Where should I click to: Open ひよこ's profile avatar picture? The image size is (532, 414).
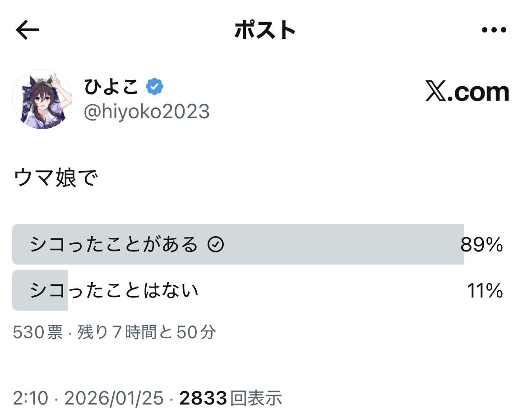(x=42, y=99)
